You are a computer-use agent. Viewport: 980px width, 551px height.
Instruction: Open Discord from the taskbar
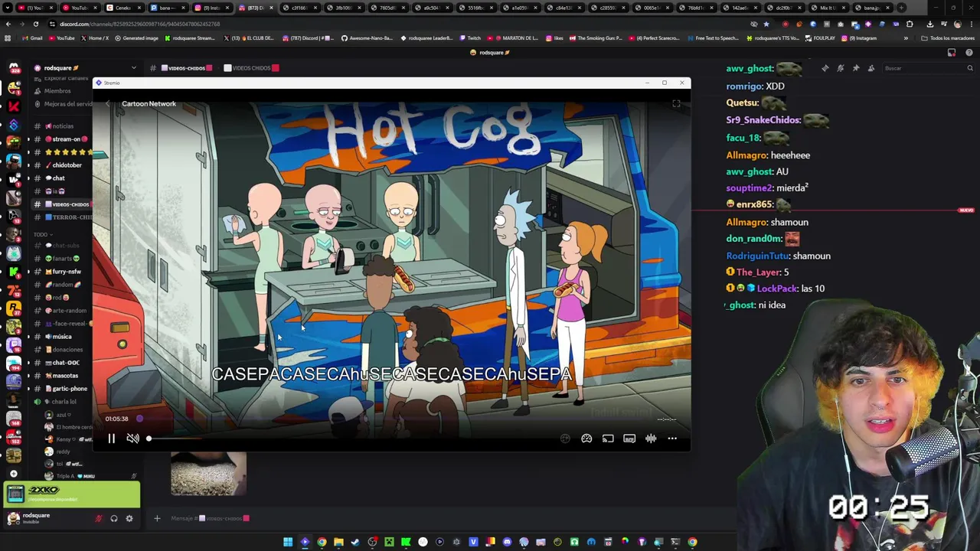[507, 542]
